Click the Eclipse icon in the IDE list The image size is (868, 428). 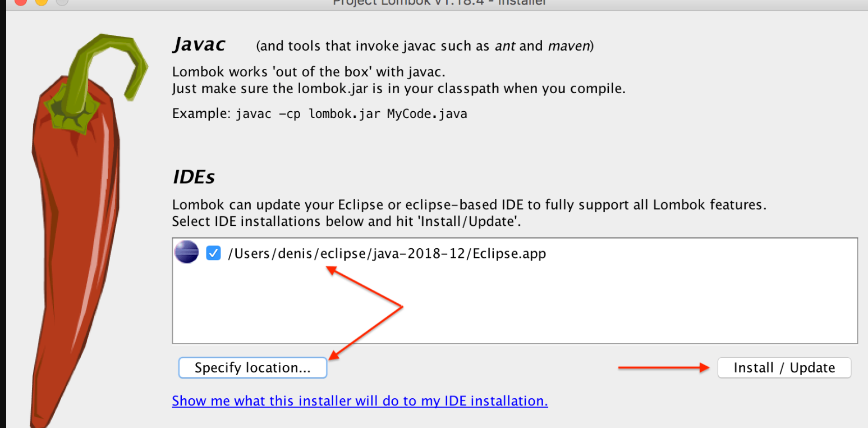pos(186,253)
